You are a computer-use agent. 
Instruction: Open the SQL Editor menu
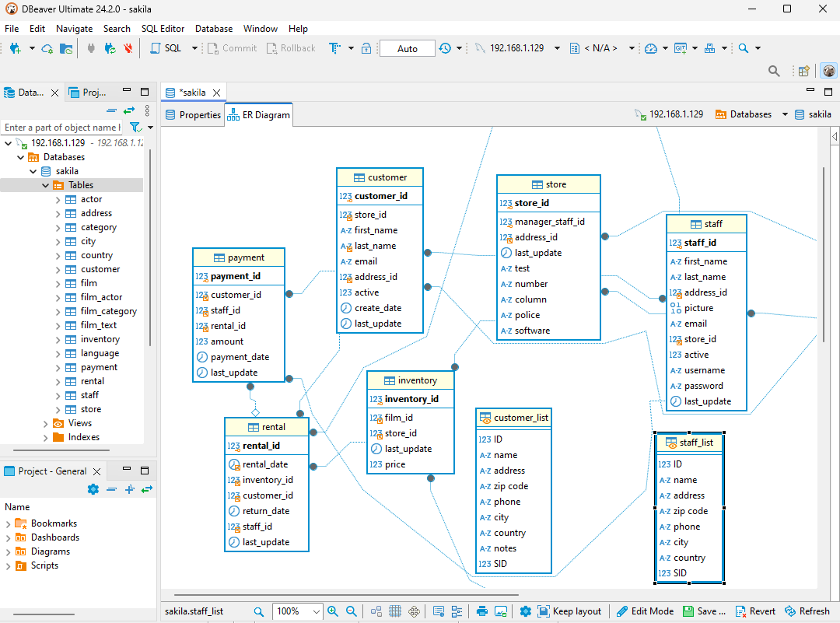tap(163, 29)
